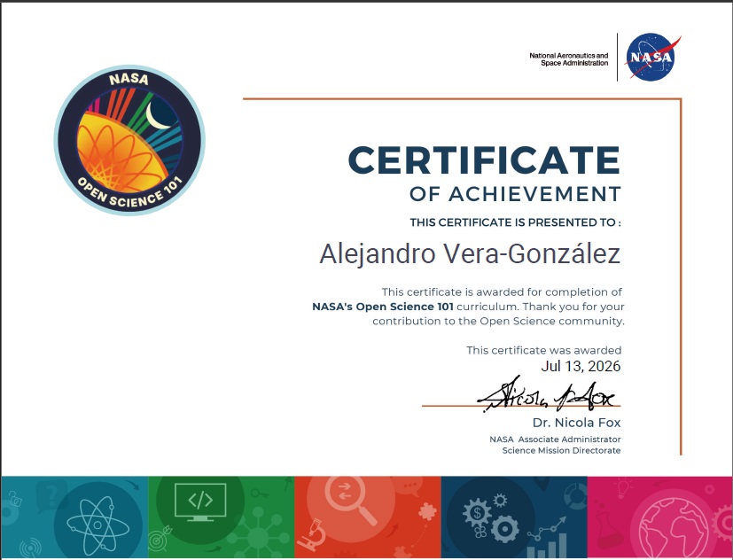This screenshot has height=560, width=733.
Task: Click the atom icon in teal banner
Action: [x=97, y=525]
